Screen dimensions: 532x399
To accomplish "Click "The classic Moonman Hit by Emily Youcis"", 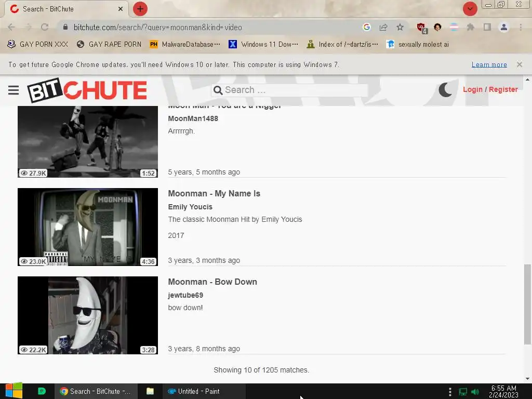I will click(235, 220).
